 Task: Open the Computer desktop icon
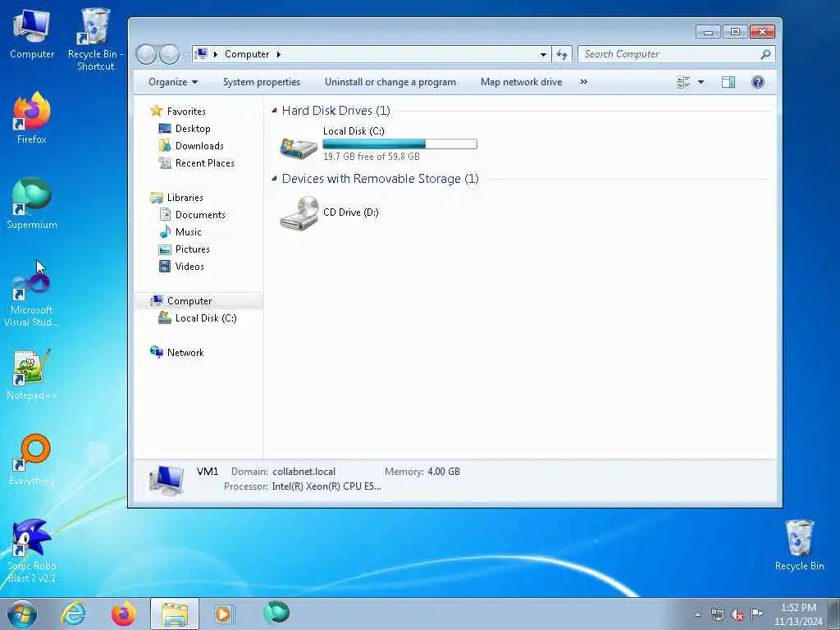(x=32, y=33)
